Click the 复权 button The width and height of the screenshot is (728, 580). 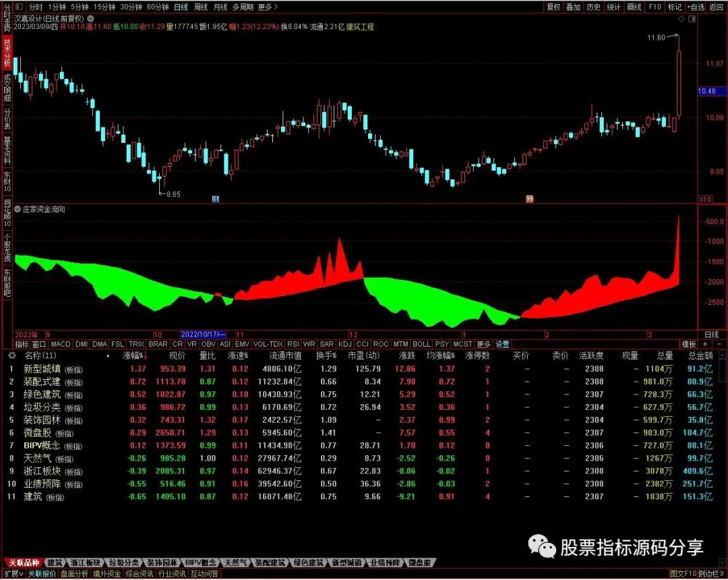(x=553, y=7)
